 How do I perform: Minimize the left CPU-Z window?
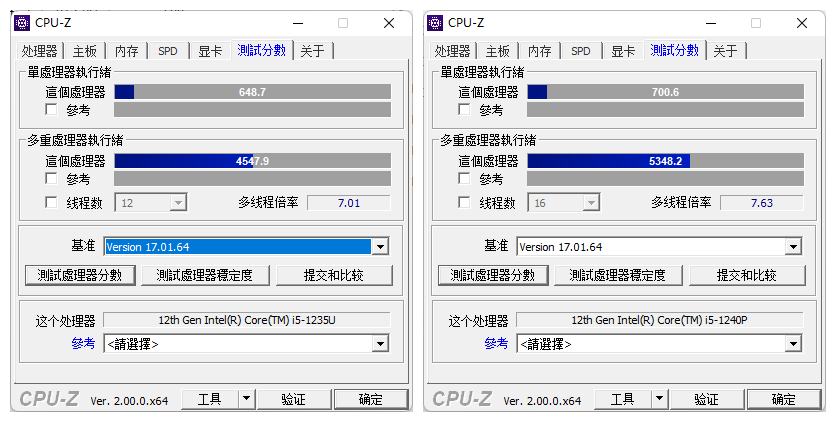click(298, 23)
